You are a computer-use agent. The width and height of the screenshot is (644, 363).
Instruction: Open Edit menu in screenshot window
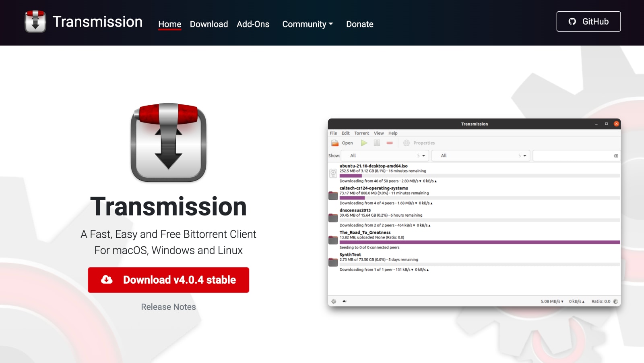coord(346,133)
